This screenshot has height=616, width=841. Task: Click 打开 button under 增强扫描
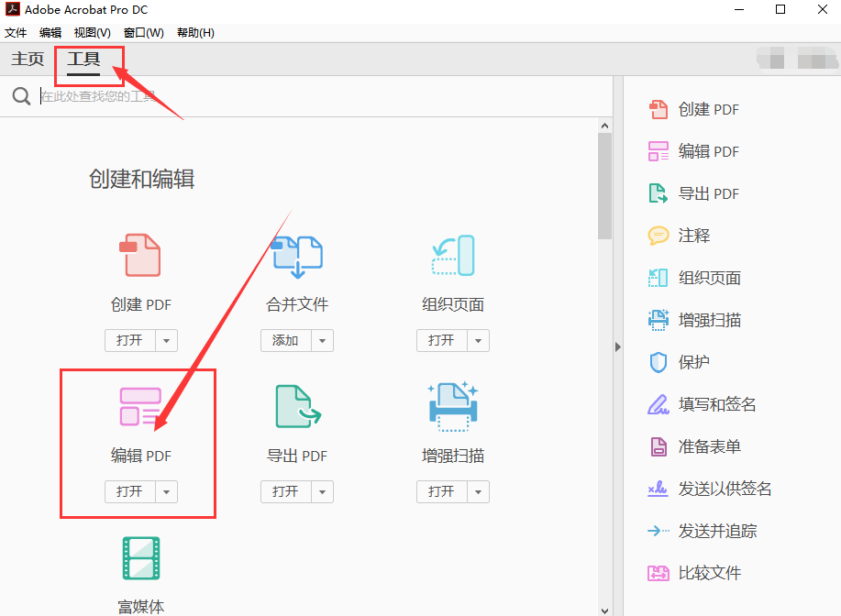point(442,491)
